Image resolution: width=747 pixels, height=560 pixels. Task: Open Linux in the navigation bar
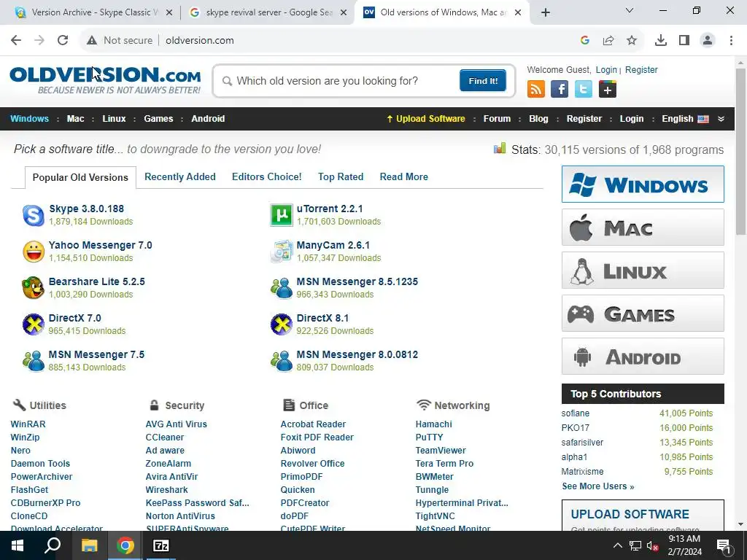[x=114, y=119]
